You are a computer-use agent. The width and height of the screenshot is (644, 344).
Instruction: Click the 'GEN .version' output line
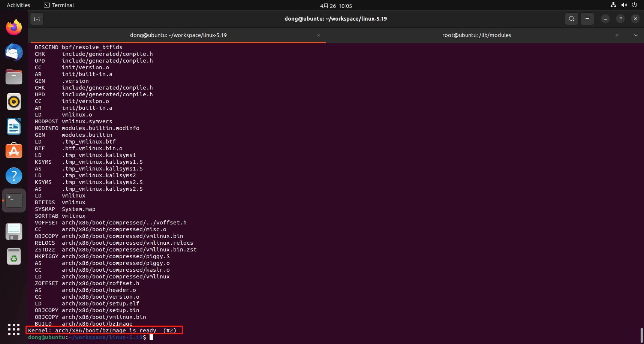[62, 81]
